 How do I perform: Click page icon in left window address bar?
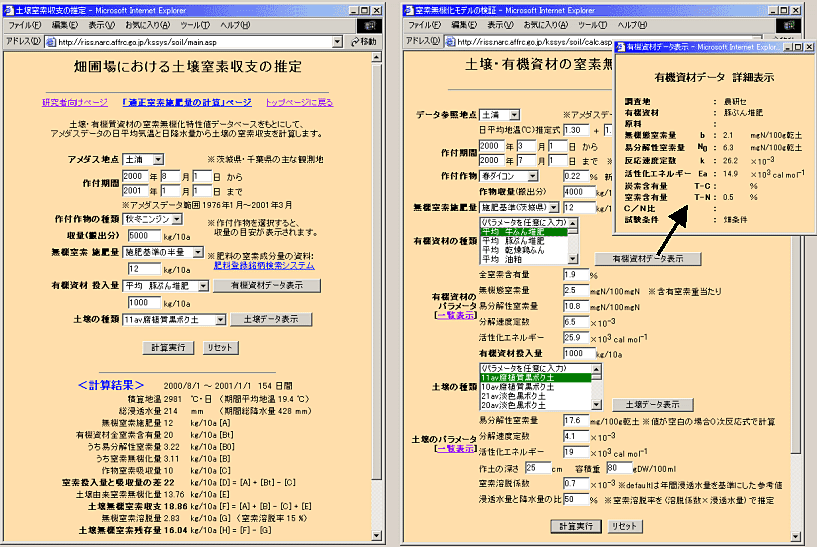click(51, 42)
